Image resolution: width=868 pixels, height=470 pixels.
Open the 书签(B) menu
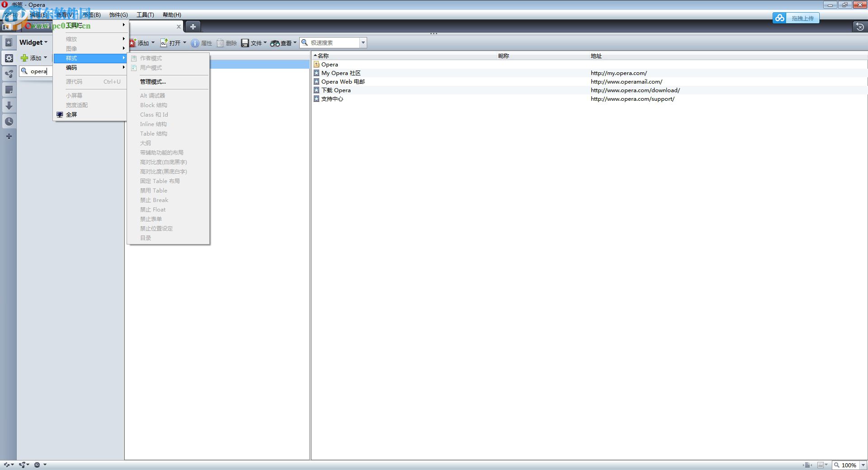tap(92, 15)
